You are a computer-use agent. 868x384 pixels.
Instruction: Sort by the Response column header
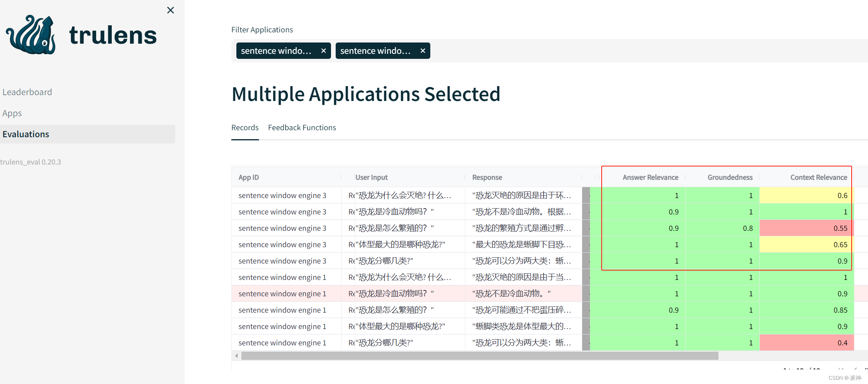[x=487, y=177]
